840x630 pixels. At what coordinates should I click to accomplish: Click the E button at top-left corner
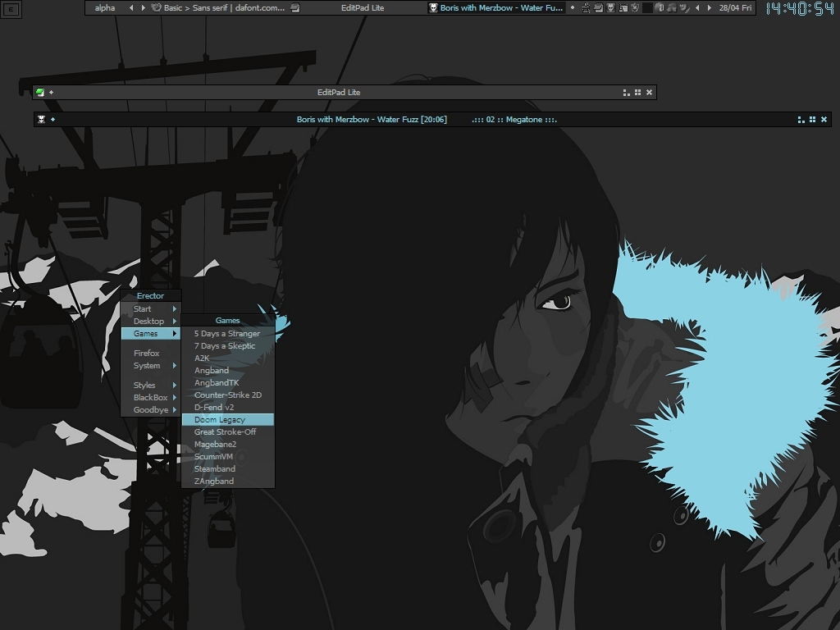(x=11, y=9)
